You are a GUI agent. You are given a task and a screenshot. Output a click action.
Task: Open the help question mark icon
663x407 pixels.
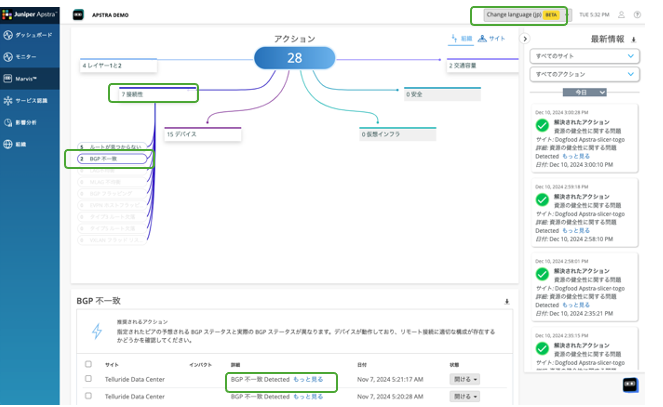(x=637, y=15)
